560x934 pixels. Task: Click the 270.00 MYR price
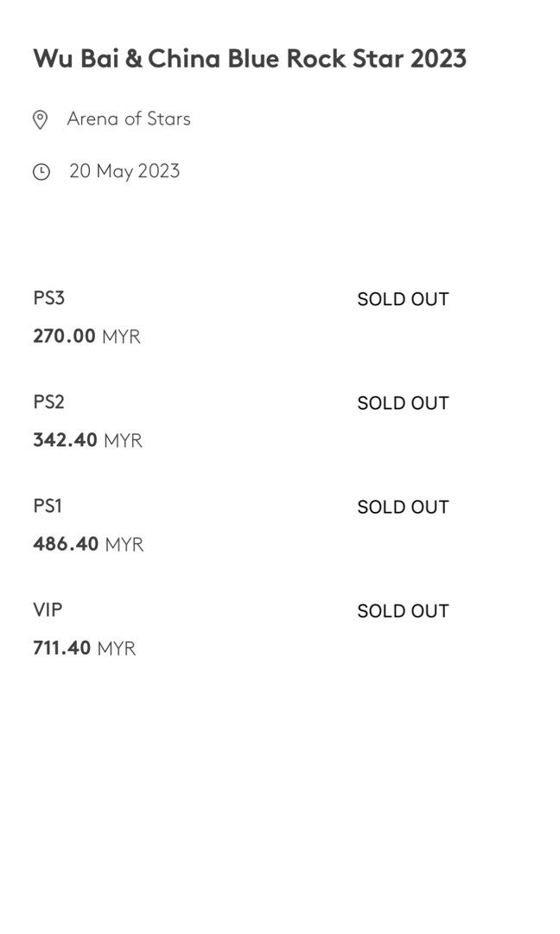(87, 336)
